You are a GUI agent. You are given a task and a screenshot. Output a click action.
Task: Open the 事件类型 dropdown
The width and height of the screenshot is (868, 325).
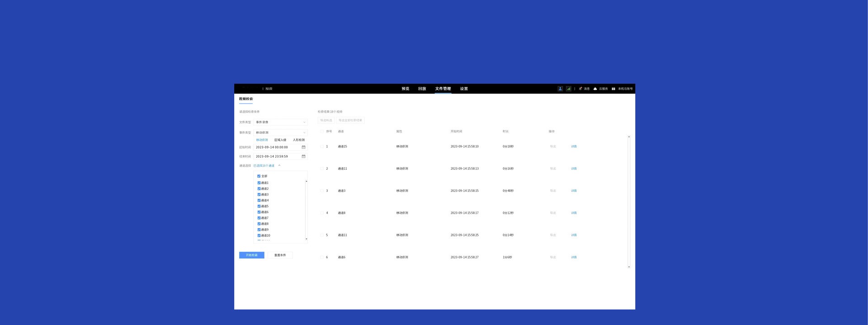[x=280, y=133]
